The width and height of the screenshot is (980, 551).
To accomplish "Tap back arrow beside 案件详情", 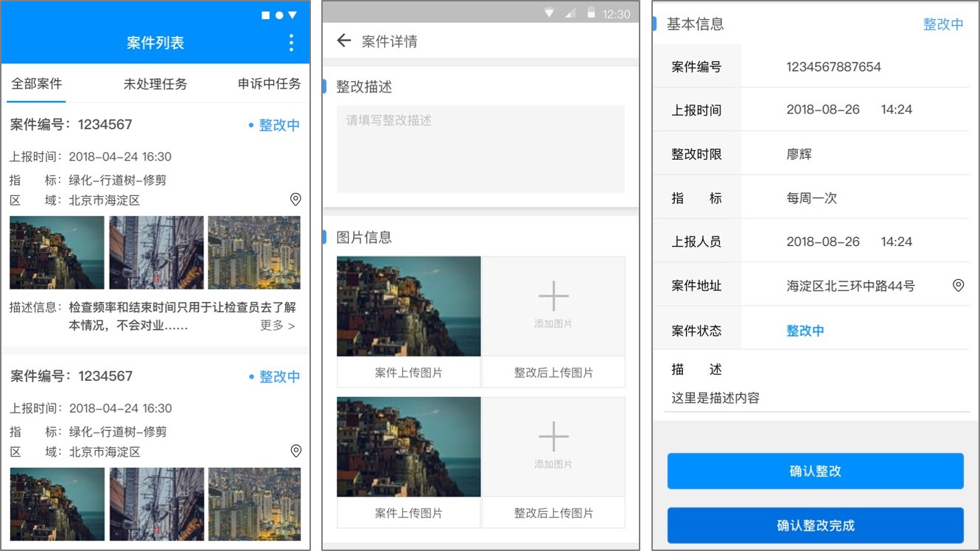I will point(343,41).
